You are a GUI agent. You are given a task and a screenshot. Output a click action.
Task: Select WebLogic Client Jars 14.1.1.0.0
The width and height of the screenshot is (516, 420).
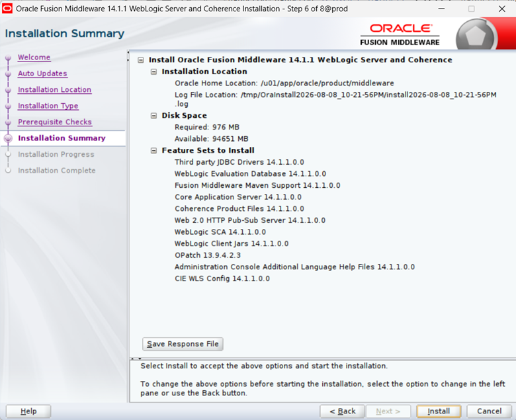coord(232,243)
